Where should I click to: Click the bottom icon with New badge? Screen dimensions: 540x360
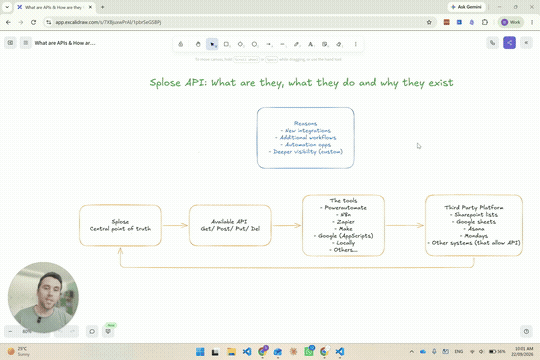[108, 331]
